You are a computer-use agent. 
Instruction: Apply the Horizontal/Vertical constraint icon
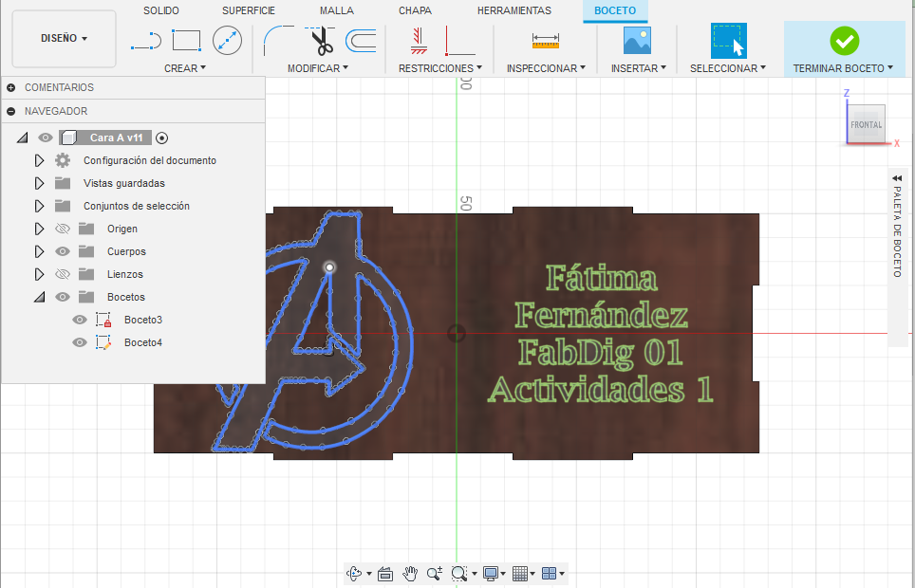[419, 41]
